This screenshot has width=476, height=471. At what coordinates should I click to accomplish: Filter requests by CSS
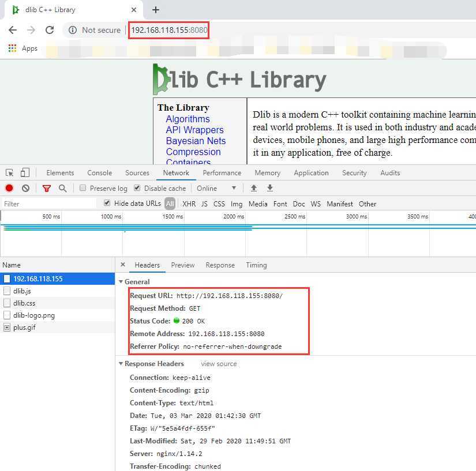(219, 204)
